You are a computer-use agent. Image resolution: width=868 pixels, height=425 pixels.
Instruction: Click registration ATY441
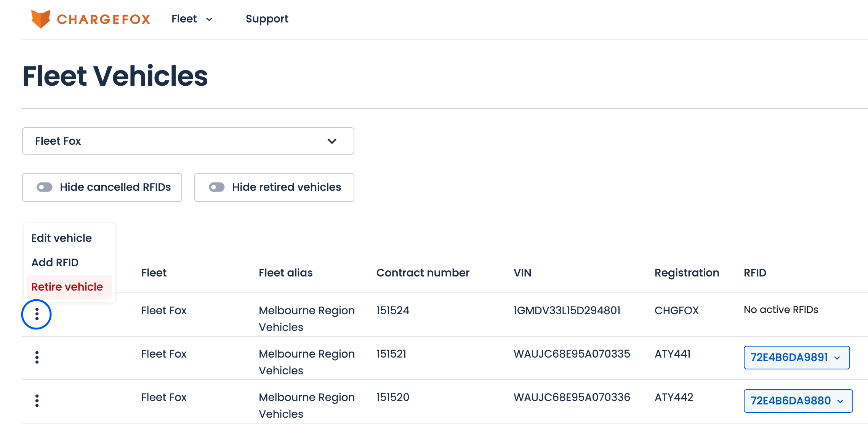pyautogui.click(x=673, y=354)
